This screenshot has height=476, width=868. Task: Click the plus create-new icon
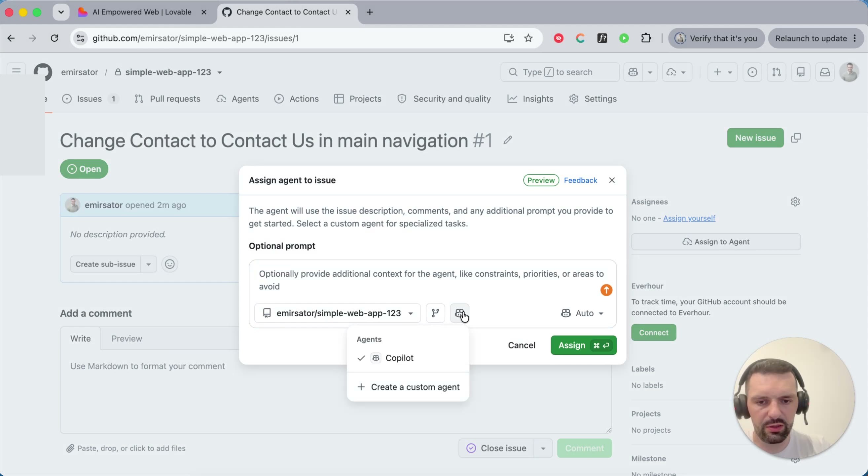[718, 72]
